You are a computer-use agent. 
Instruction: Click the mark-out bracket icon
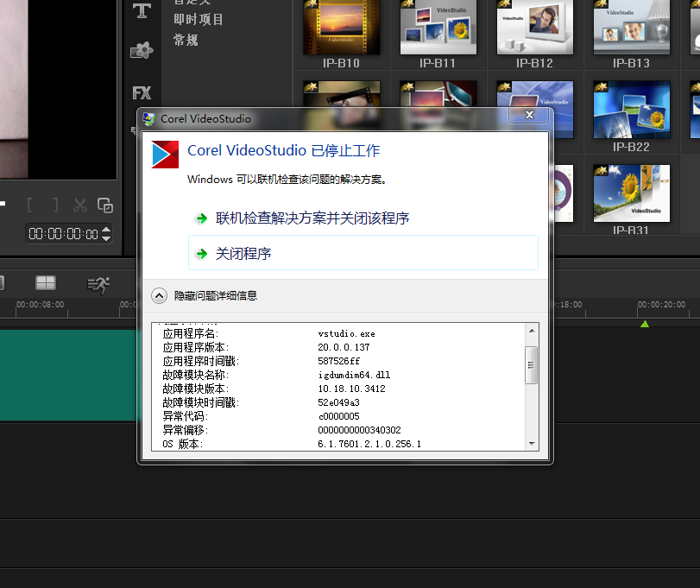click(x=55, y=205)
